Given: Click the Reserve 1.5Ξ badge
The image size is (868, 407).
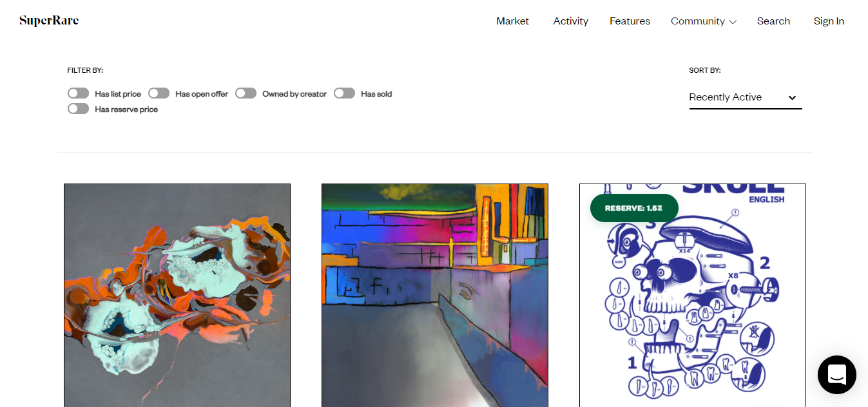Looking at the screenshot, I should click(x=634, y=208).
